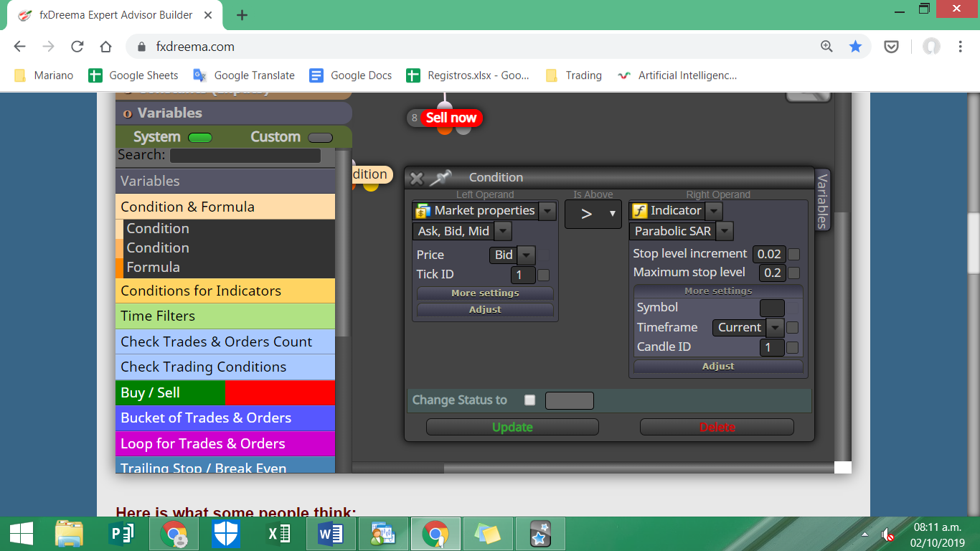Click the yellow connector under the condition block
The height and width of the screenshot is (551, 980).
pyautogui.click(x=370, y=187)
